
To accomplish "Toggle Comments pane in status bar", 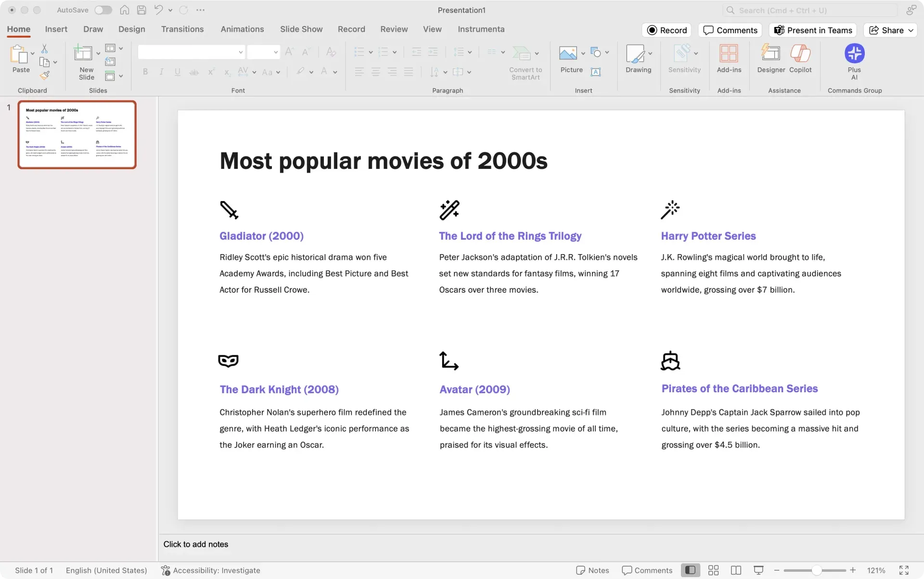I will click(x=647, y=570).
